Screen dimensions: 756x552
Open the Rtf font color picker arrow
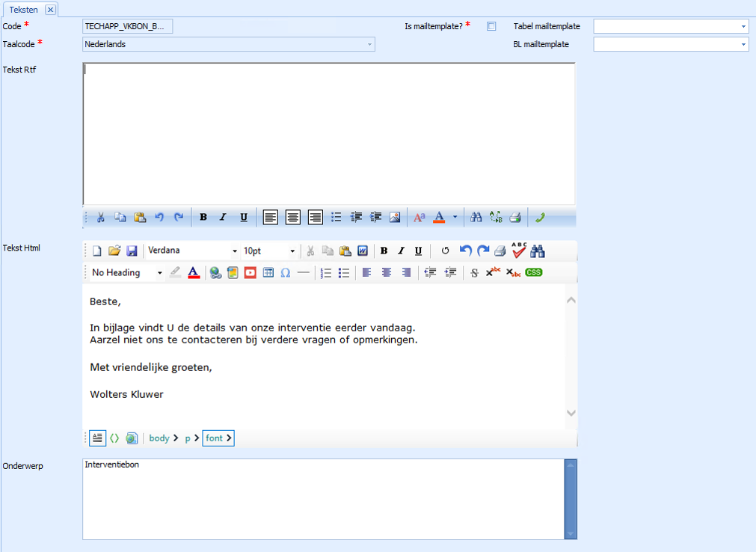(455, 218)
